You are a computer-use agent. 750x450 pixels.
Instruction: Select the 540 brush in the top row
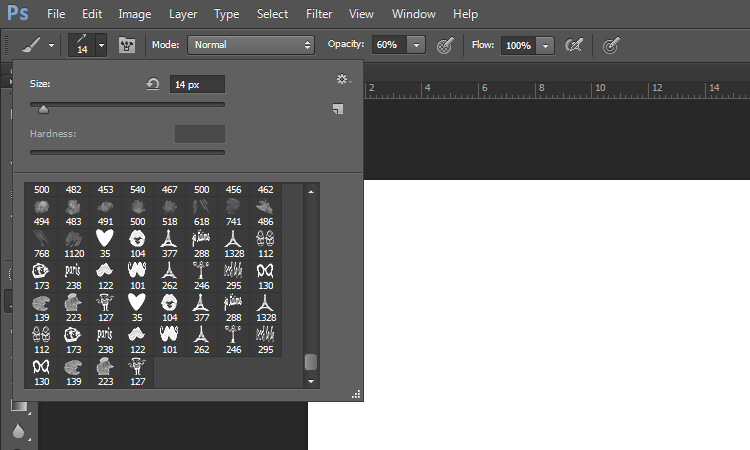(x=138, y=190)
